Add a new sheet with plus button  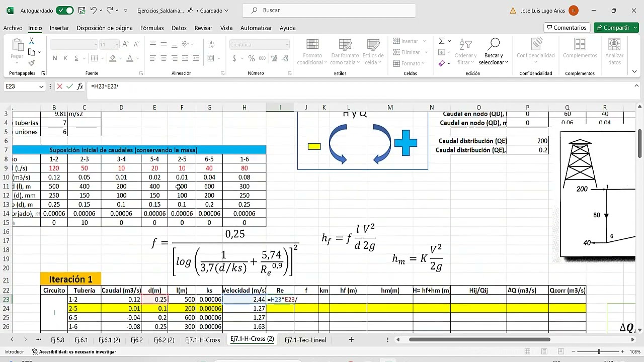coord(351,340)
